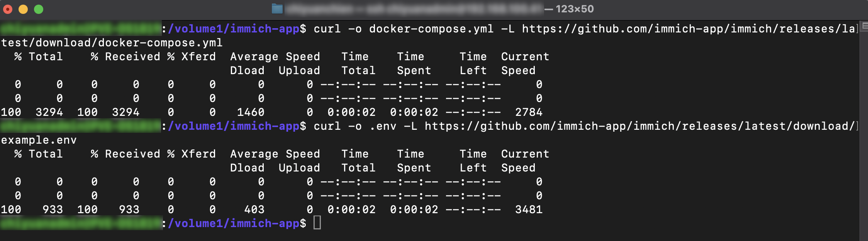Click test/download/docker-compose.yml wrapped line
The height and width of the screenshot is (241, 868).
tap(112, 43)
